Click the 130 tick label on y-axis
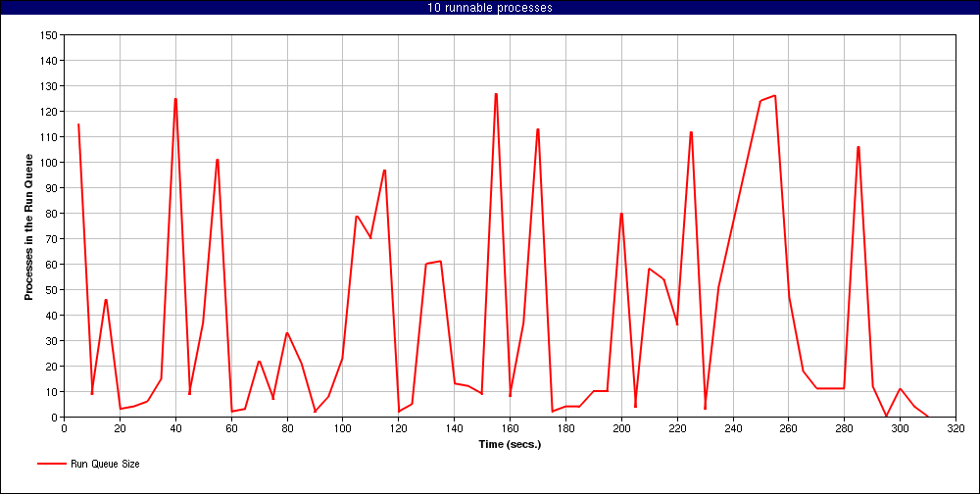This screenshot has width=980, height=494. [48, 85]
